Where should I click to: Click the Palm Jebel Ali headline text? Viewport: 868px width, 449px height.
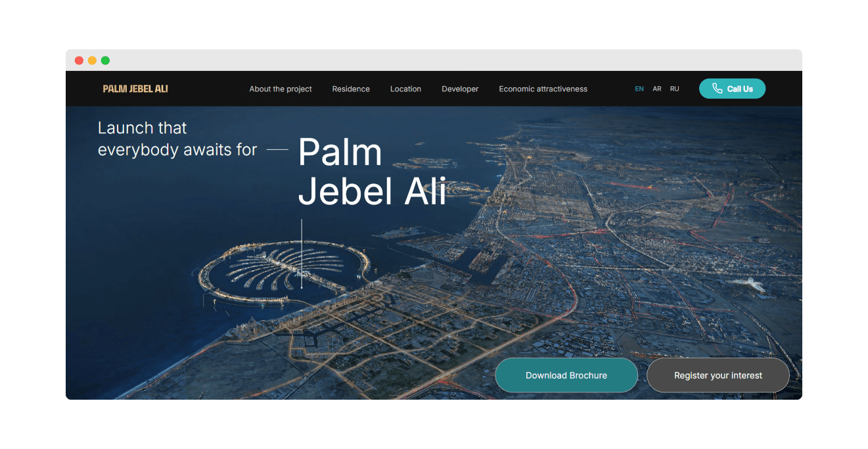coord(372,172)
